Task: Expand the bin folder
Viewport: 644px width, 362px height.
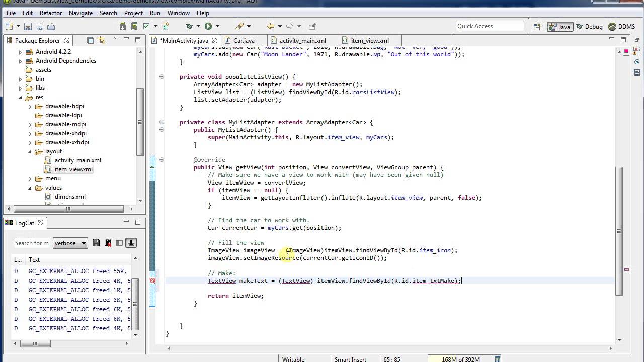Action: pos(21,79)
